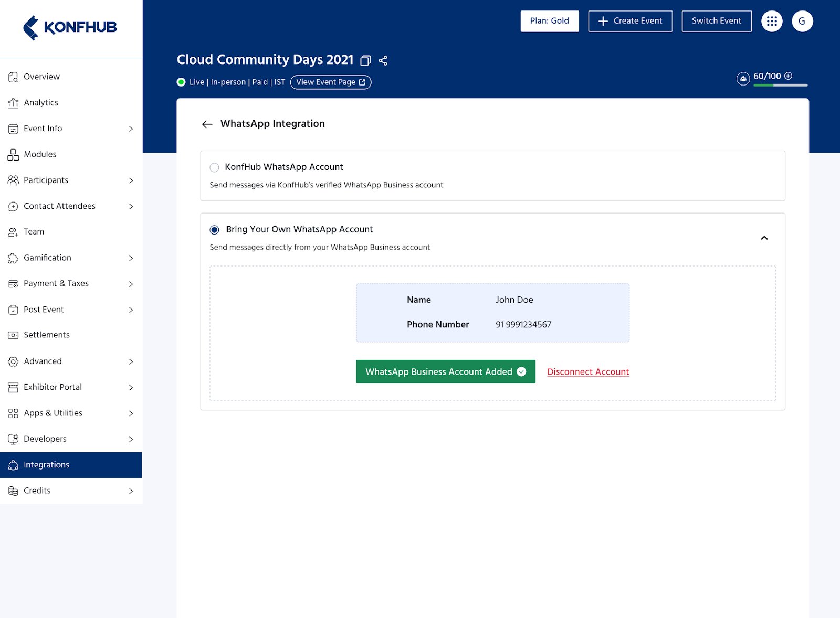Click the name value John Doe
Image resolution: width=840 pixels, height=618 pixels.
pos(514,300)
